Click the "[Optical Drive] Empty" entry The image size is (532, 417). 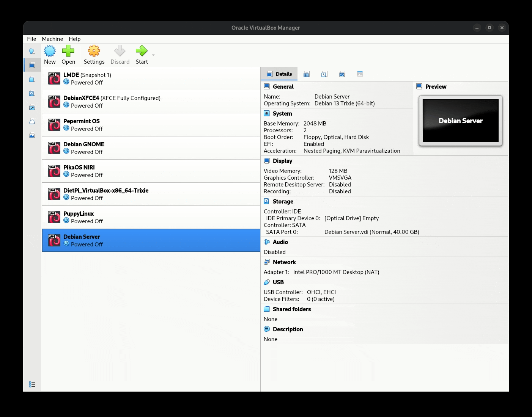coord(352,218)
